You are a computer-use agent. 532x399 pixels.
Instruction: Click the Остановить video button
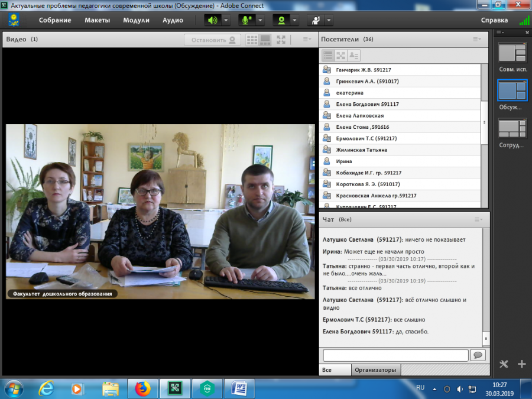[x=213, y=40]
